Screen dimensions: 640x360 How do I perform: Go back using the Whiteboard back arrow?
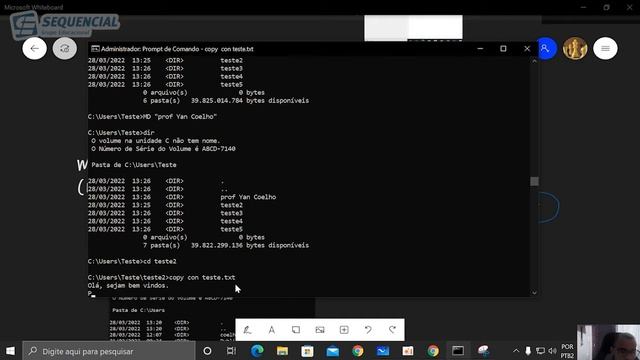click(x=35, y=49)
